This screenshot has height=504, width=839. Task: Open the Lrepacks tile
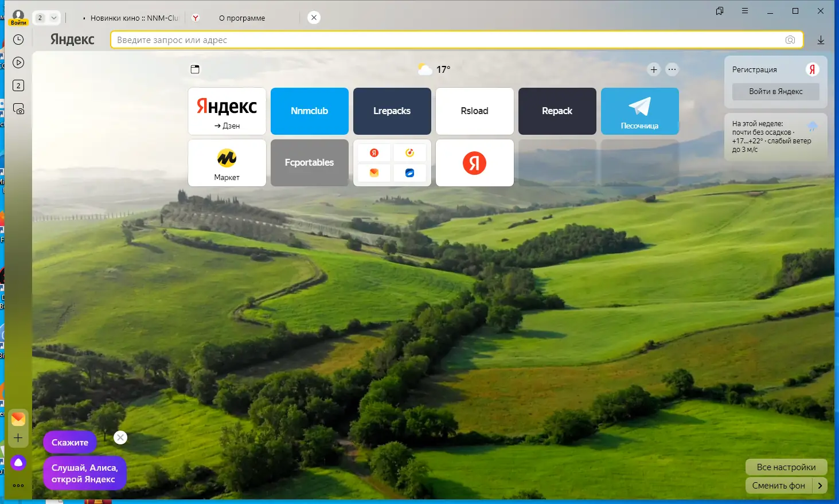(392, 111)
